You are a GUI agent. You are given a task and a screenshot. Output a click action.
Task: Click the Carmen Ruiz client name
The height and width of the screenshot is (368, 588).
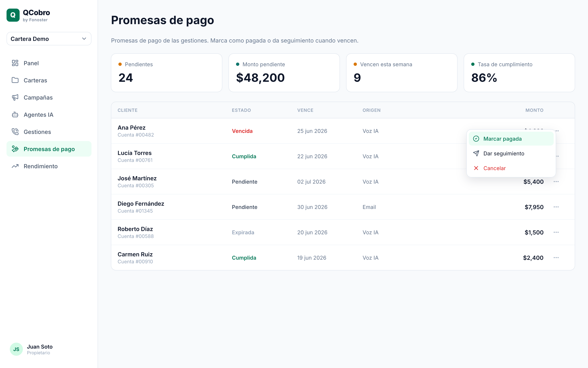[x=135, y=254]
